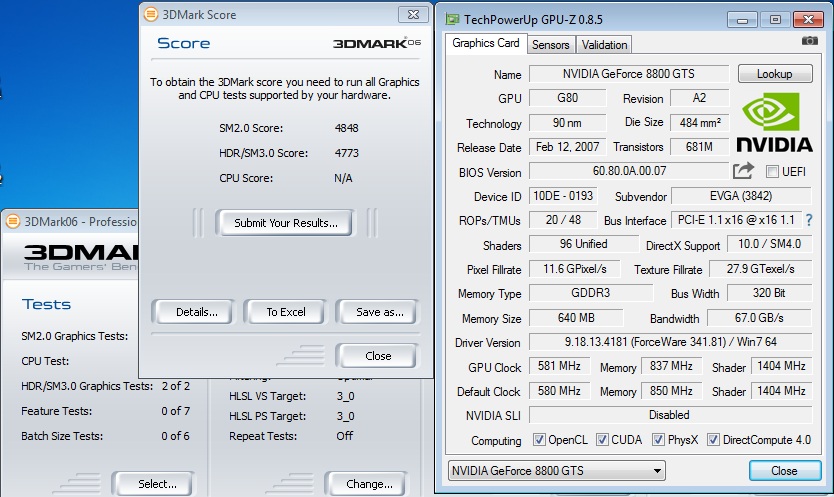Click the 3DMark06 Professional window icon
This screenshot has width=834, height=497.
click(x=13, y=221)
